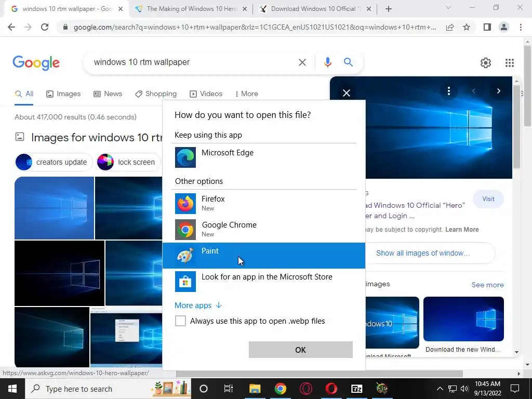Select the Shopping search filter
Viewport: 532px width, 399px height.
click(156, 94)
